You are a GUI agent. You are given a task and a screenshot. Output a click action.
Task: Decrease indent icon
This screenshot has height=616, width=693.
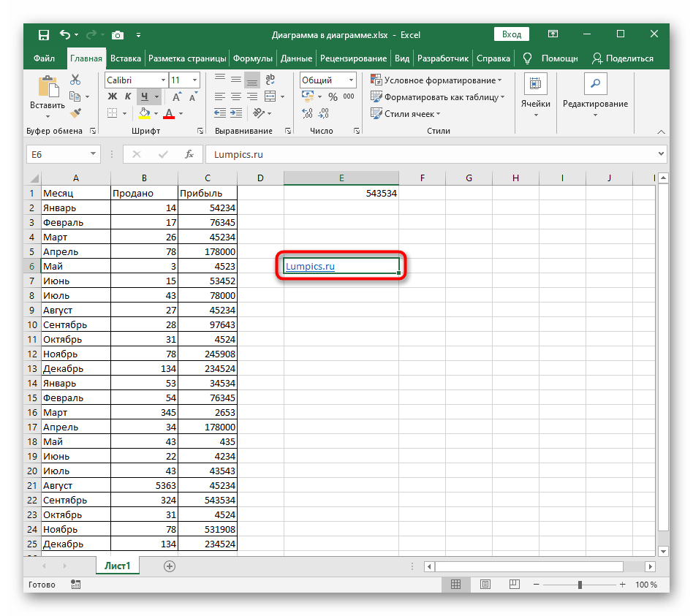click(219, 113)
